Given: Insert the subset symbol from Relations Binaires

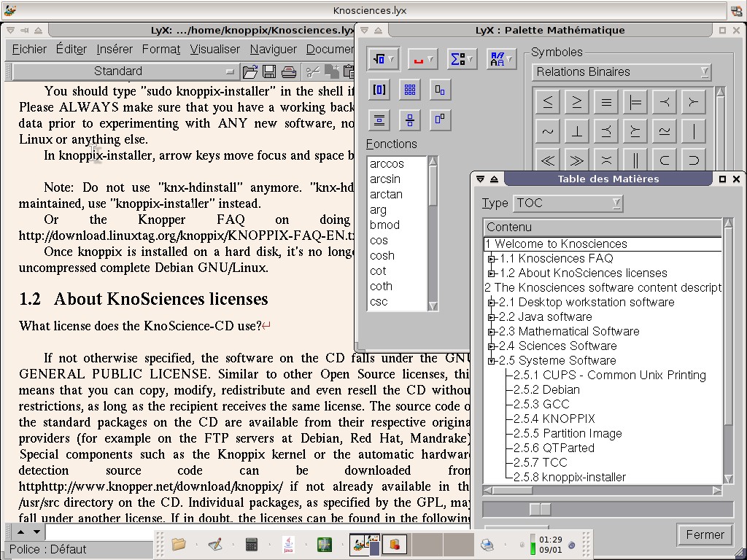Looking at the screenshot, I should tap(665, 160).
